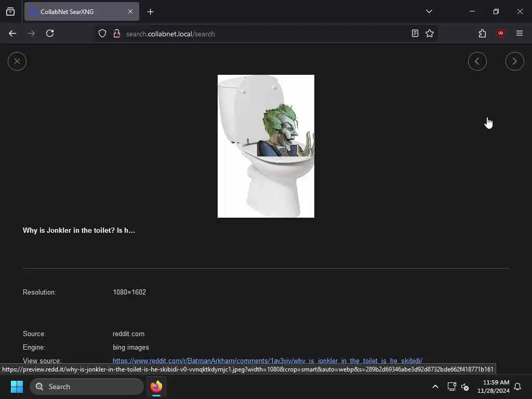Open a new tab with plus button
532x399 pixels.
(150, 12)
